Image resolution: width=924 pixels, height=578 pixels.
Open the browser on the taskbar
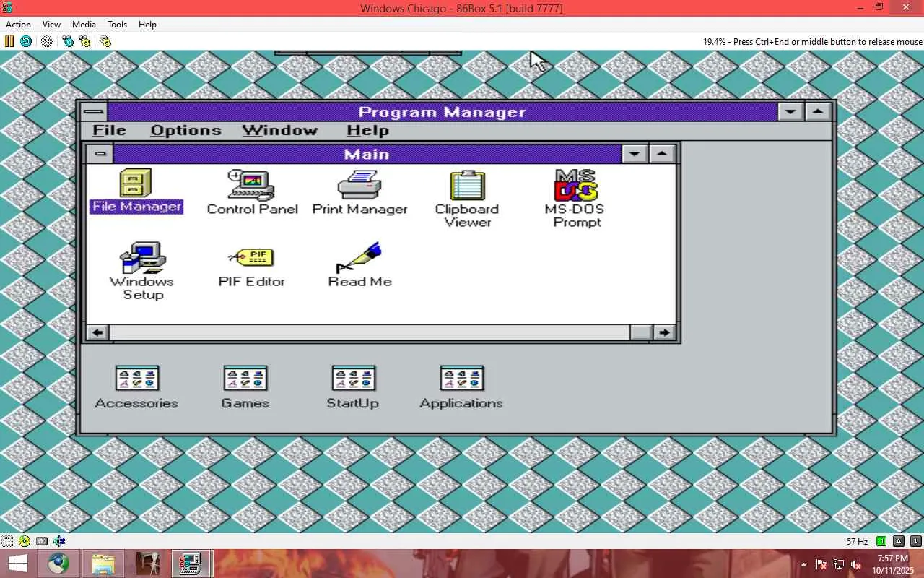(x=58, y=563)
